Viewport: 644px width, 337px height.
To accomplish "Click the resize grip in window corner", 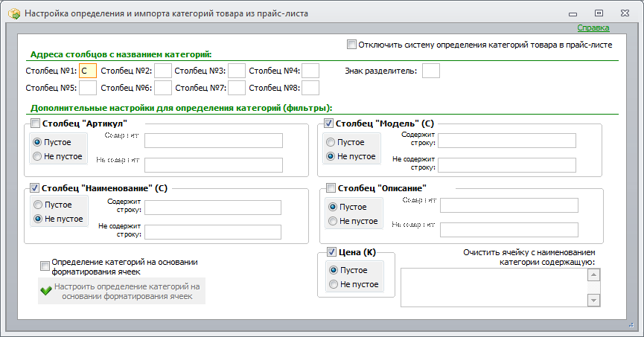I will pos(631,325).
